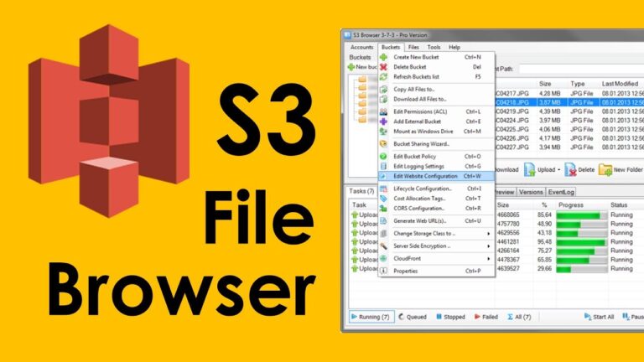Click the Change Storage Class icon

[383, 234]
